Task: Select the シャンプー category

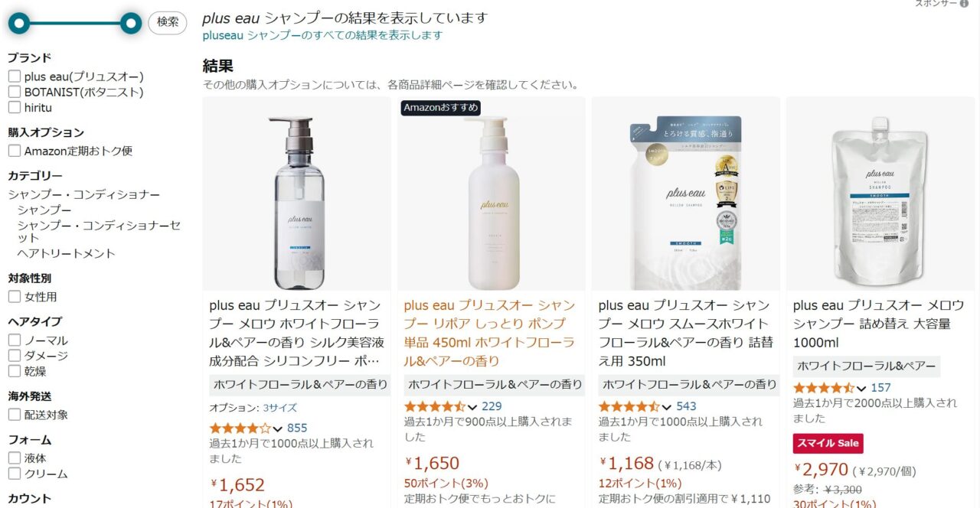Action: [x=44, y=210]
